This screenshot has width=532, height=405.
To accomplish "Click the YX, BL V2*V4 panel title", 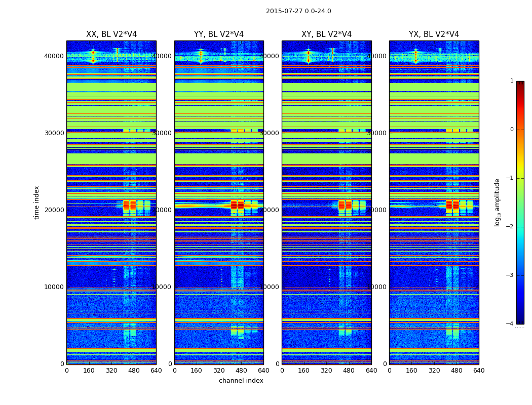I will pos(434,34).
